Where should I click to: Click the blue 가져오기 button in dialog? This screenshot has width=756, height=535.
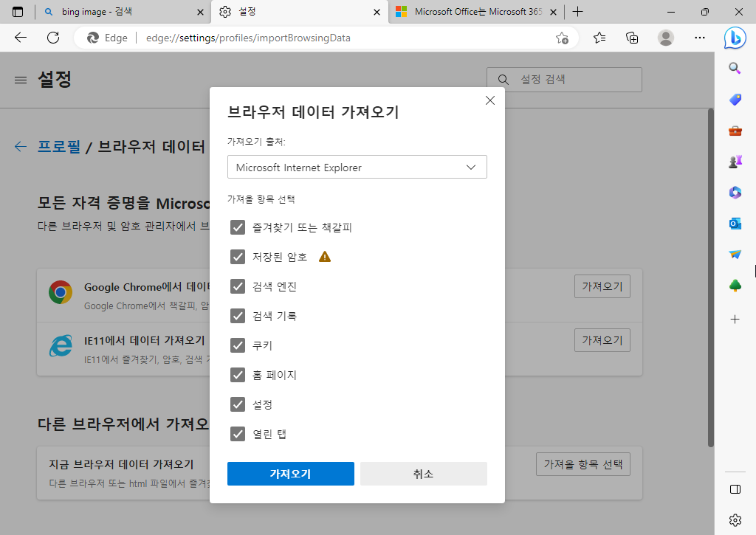291,474
